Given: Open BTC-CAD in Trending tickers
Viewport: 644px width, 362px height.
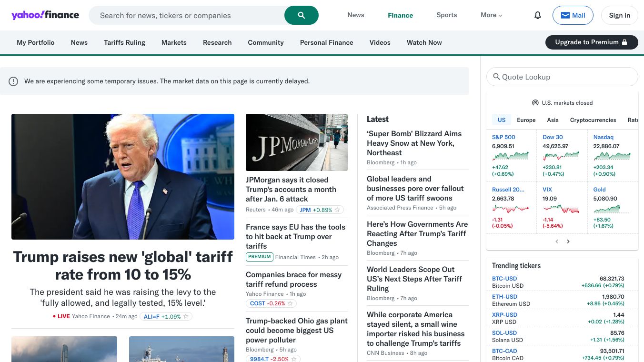Looking at the screenshot, I should pos(504,351).
